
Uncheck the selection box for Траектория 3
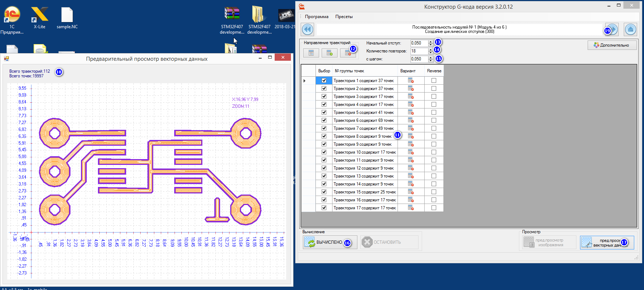(x=324, y=97)
